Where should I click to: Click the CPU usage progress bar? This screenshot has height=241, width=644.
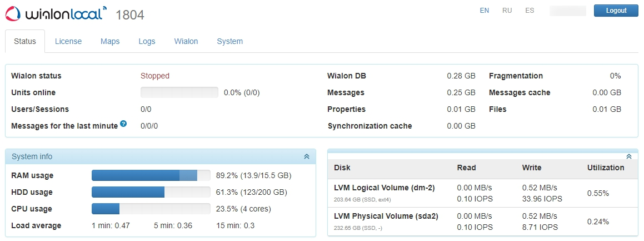(151, 209)
